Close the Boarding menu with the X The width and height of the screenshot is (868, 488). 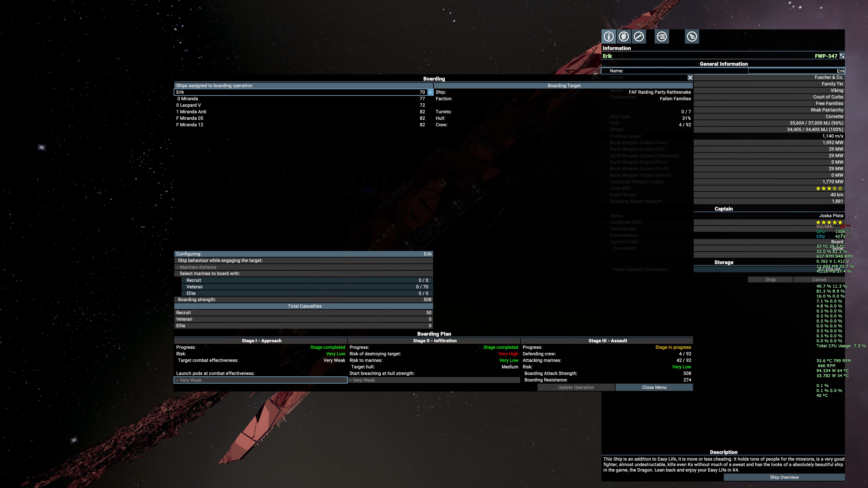(690, 77)
